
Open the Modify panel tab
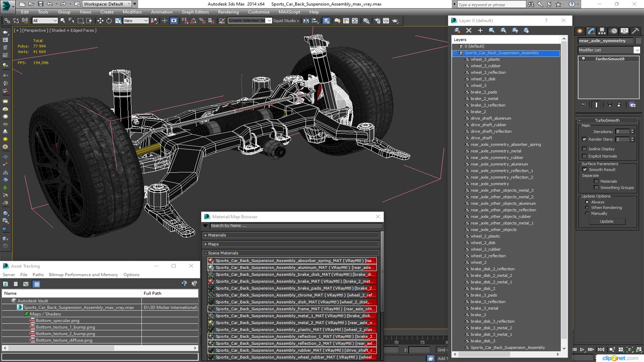pos(591,31)
